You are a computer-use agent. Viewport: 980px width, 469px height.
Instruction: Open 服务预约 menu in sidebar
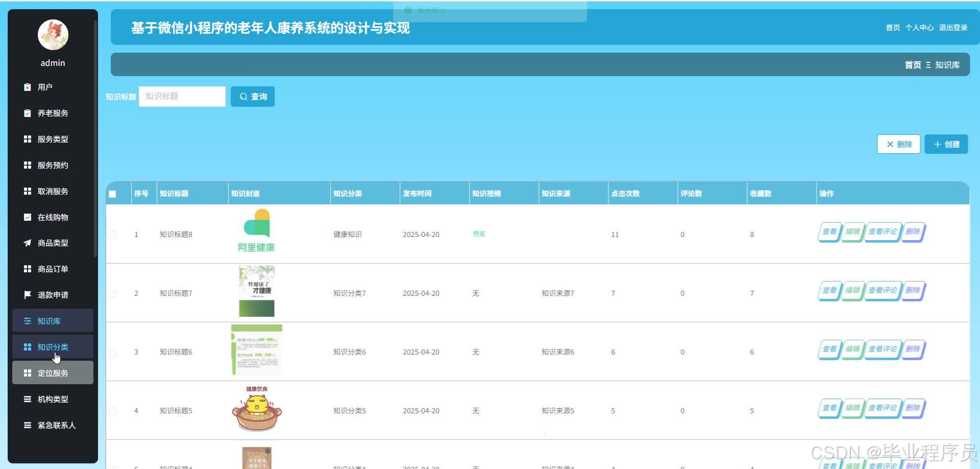53,165
